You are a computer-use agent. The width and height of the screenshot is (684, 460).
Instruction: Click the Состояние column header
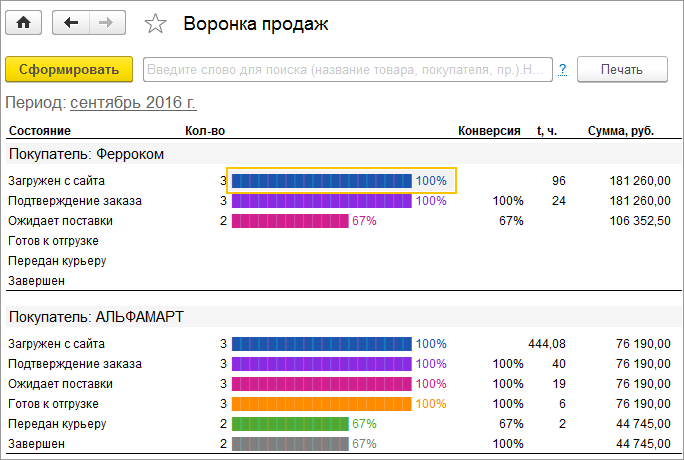[39, 131]
